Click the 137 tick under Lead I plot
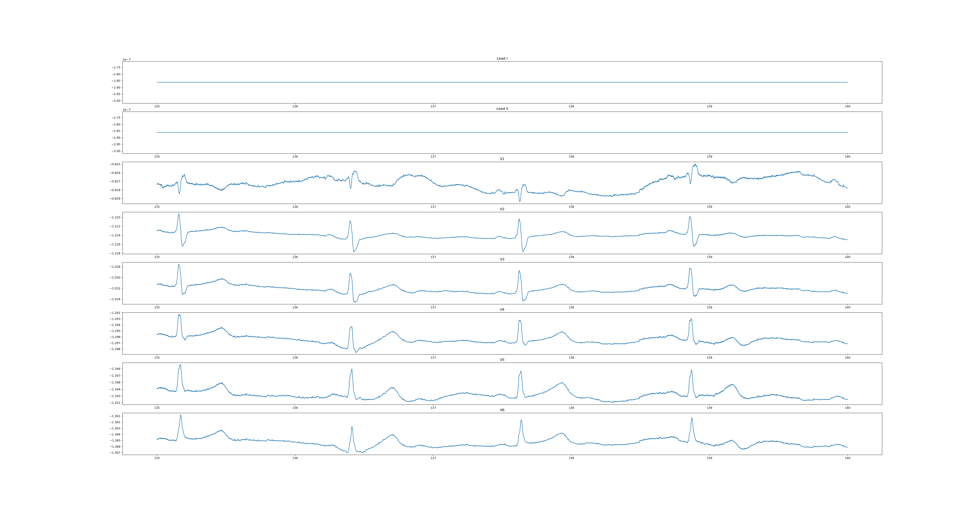Viewport: 980px width, 511px height. [433, 106]
